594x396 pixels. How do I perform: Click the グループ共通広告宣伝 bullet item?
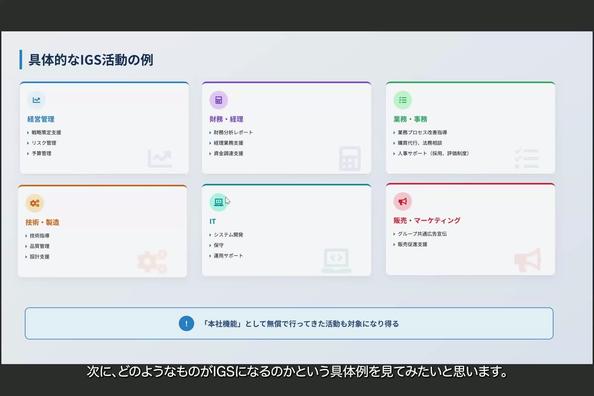pos(422,234)
